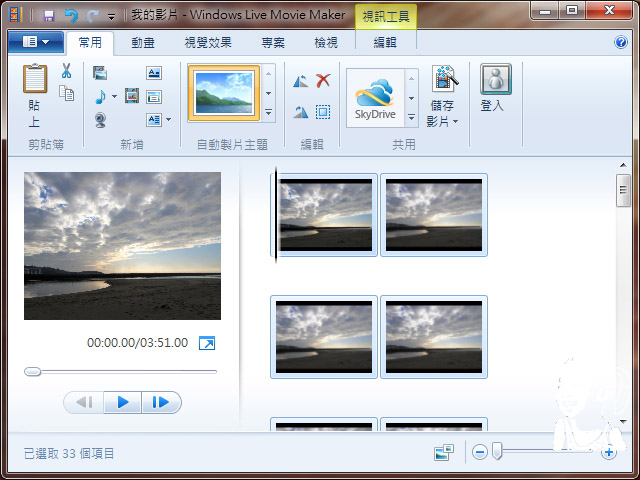This screenshot has width=640, height=480.
Task: Change thumbnail size icon in status bar
Action: 444,452
